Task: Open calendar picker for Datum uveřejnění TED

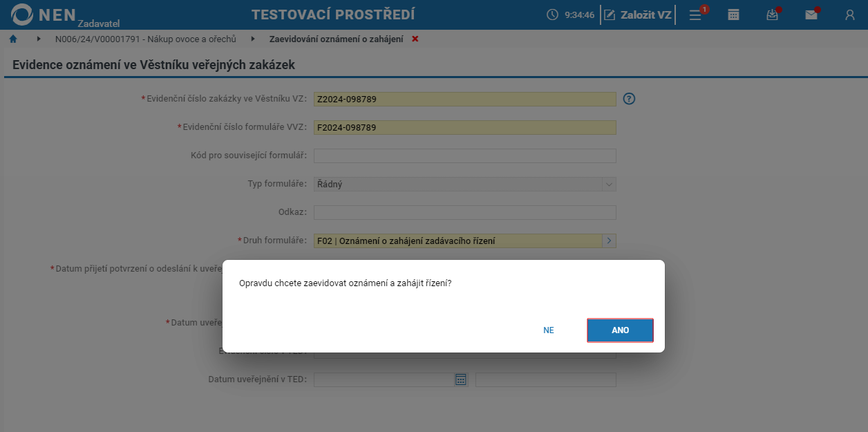Action: [x=461, y=379]
